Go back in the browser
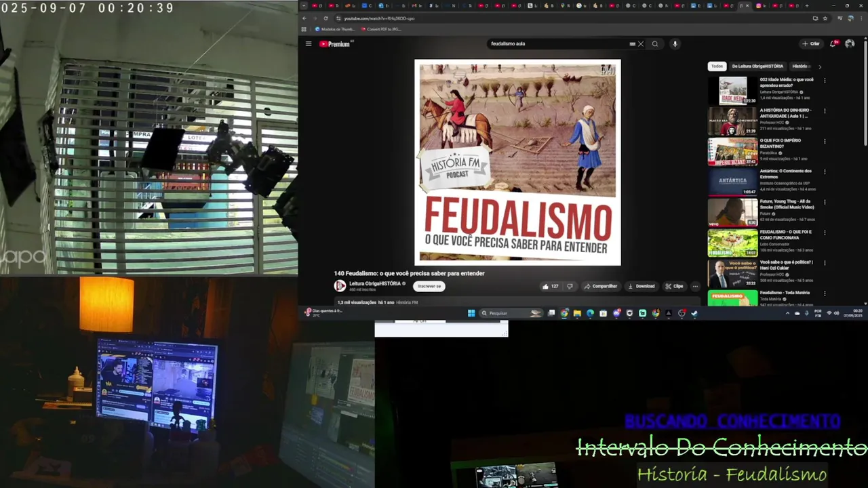Screen dimensions: 868x488 (304, 18)
